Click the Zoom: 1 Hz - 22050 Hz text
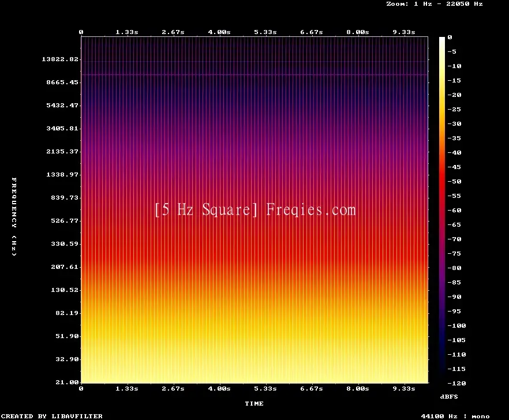The image size is (509, 420). 435,4
